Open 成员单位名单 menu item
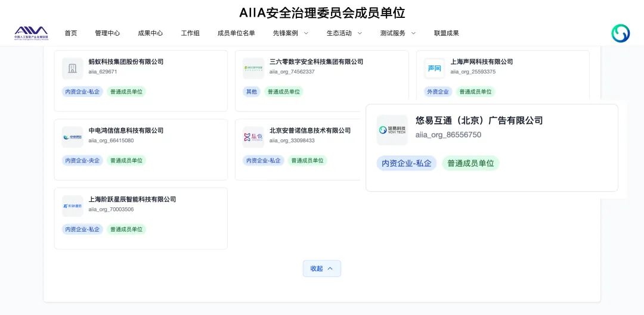The height and width of the screenshot is (315, 644). click(236, 33)
